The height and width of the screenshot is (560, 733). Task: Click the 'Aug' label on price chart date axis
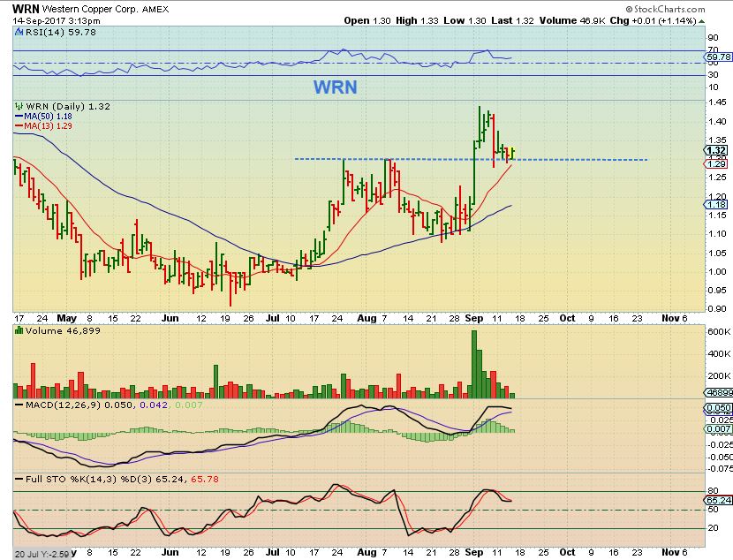tap(366, 318)
